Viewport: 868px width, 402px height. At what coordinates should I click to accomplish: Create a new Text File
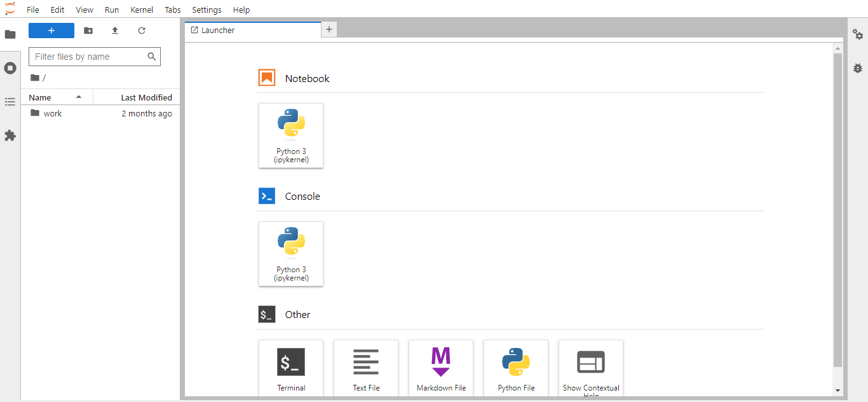pos(366,368)
